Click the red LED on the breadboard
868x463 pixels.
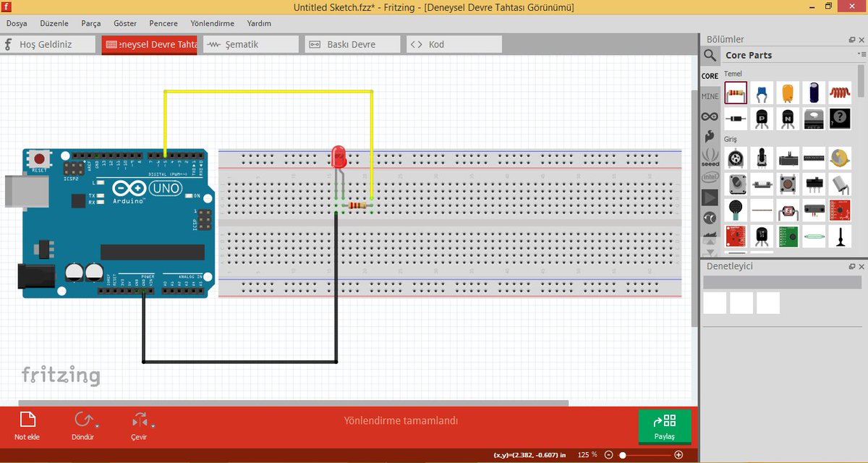[x=338, y=156]
